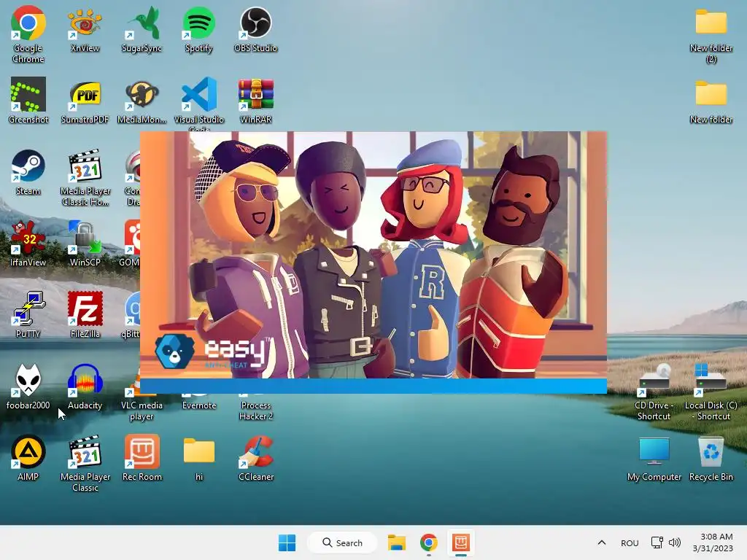
Task: Select the CD Drive shortcut icon
Action: click(654, 392)
